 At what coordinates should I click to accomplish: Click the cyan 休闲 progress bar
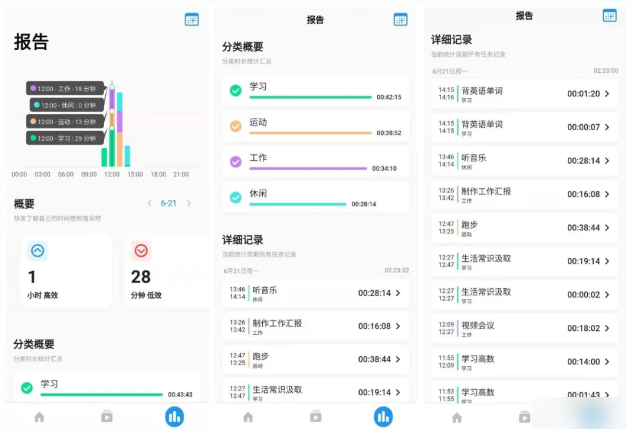point(297,204)
